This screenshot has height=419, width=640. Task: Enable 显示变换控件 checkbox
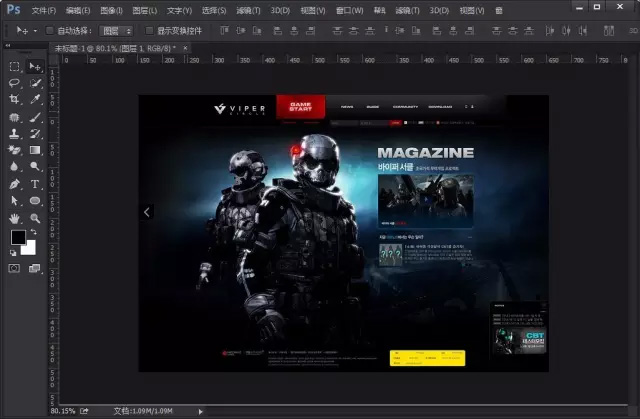click(149, 31)
